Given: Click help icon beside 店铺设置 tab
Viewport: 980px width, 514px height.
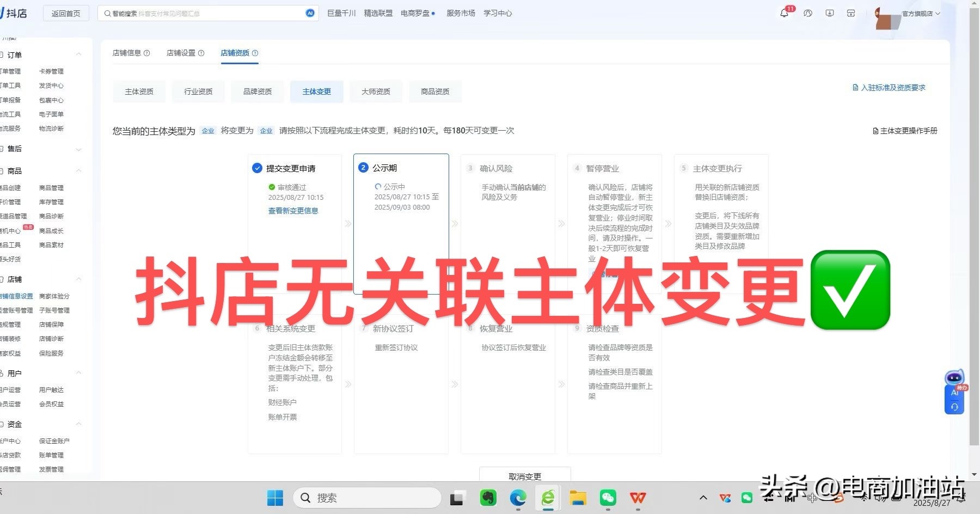Looking at the screenshot, I should click(201, 53).
